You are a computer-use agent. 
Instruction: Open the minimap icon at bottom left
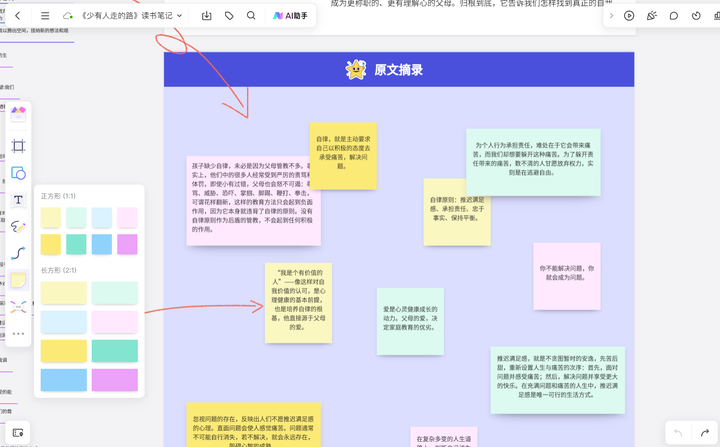coord(18,432)
